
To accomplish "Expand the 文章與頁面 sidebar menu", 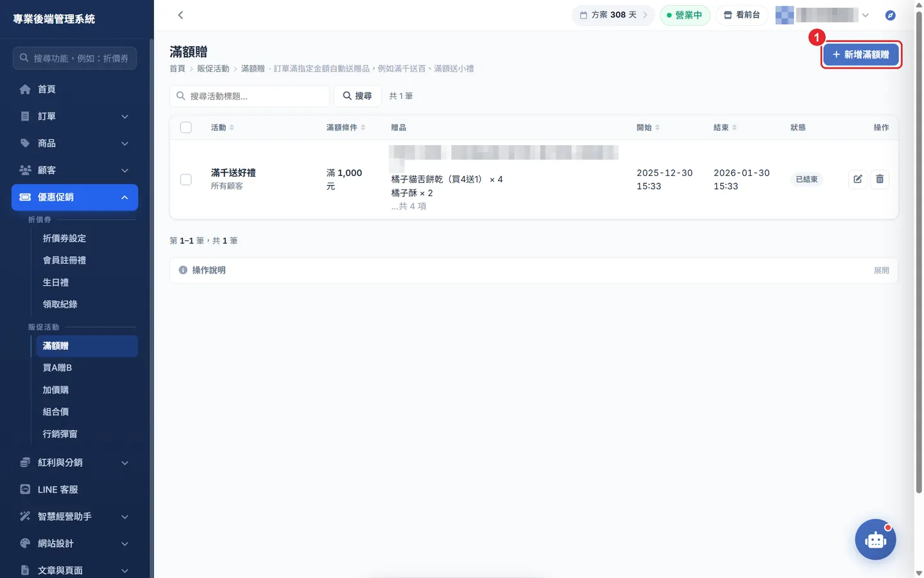I will [125, 570].
